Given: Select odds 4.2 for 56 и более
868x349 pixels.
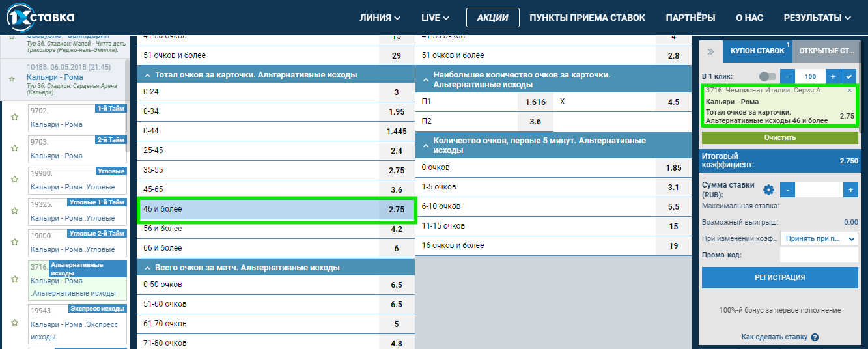Looking at the screenshot, I should pos(397,229).
